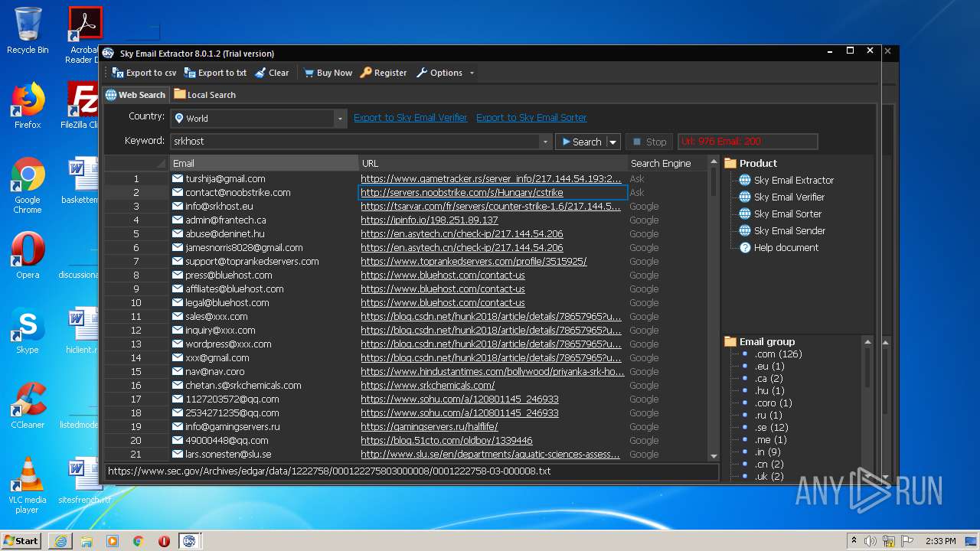Open FileZilla Client desktop icon
The image size is (980, 551).
(x=83, y=106)
